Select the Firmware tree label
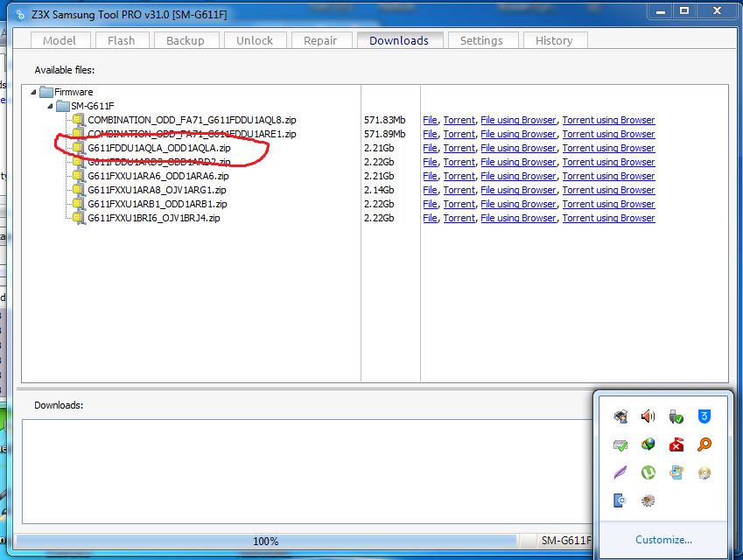Image resolution: width=743 pixels, height=560 pixels. (74, 92)
